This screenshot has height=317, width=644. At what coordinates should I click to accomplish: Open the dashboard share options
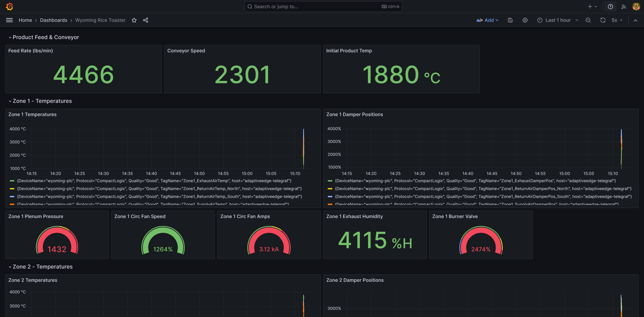coord(146,20)
